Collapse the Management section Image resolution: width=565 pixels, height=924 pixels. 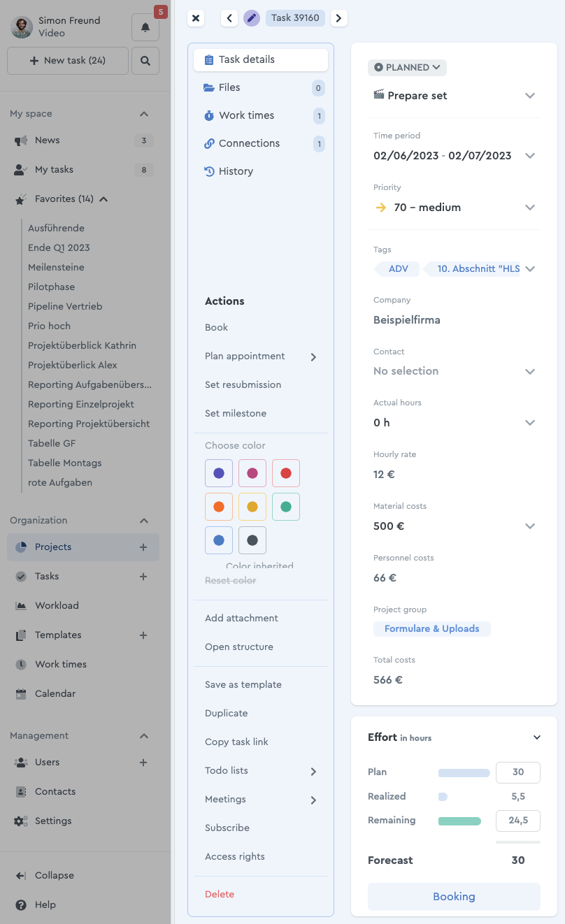(144, 736)
